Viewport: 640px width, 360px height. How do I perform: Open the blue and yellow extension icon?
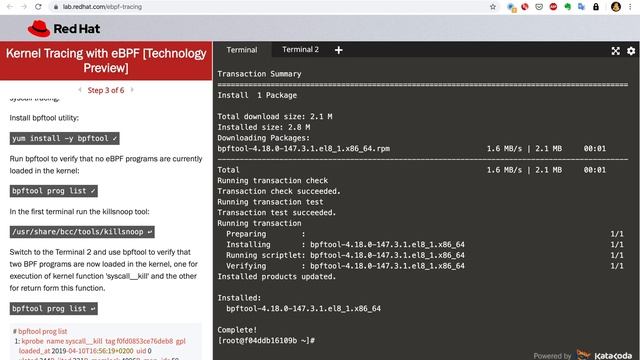point(511,7)
